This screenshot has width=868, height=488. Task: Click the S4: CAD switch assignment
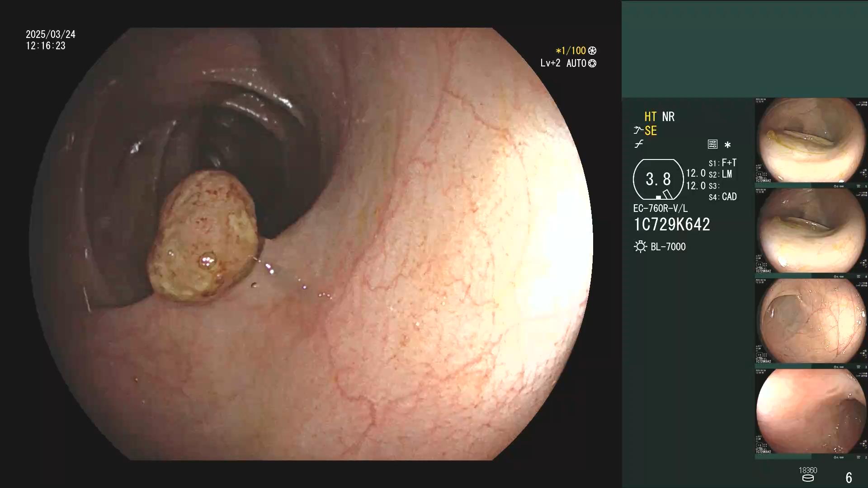click(x=722, y=197)
